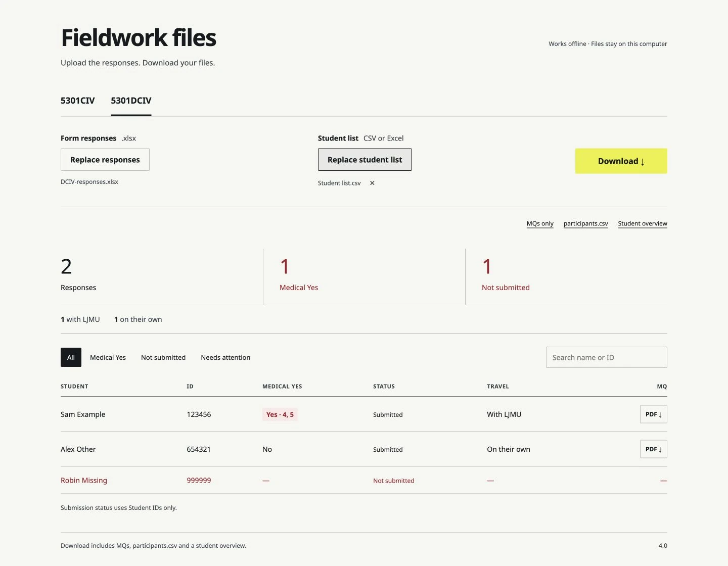The height and width of the screenshot is (566, 728).
Task: Switch to the 5301CIV tab
Action: click(77, 101)
